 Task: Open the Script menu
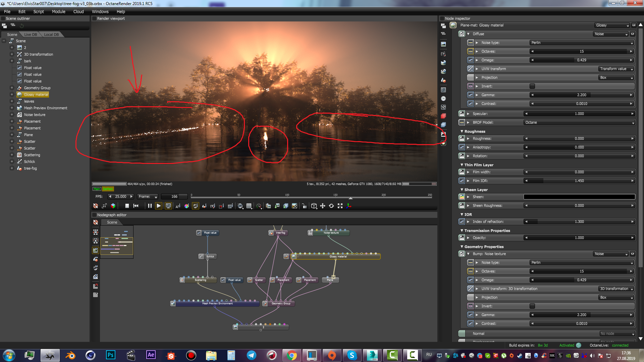39,11
